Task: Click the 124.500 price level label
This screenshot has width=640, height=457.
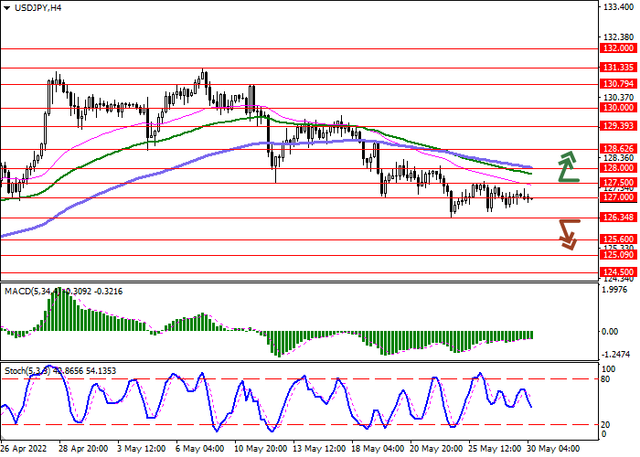Action: point(617,272)
